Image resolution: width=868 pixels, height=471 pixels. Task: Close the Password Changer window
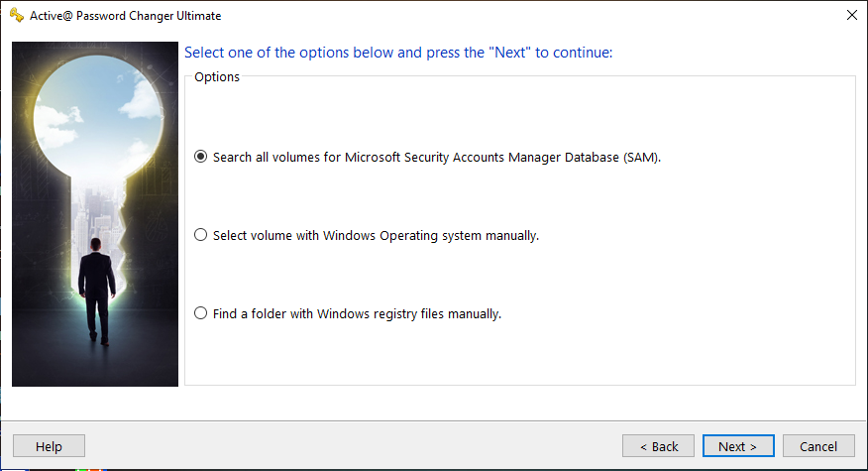851,15
